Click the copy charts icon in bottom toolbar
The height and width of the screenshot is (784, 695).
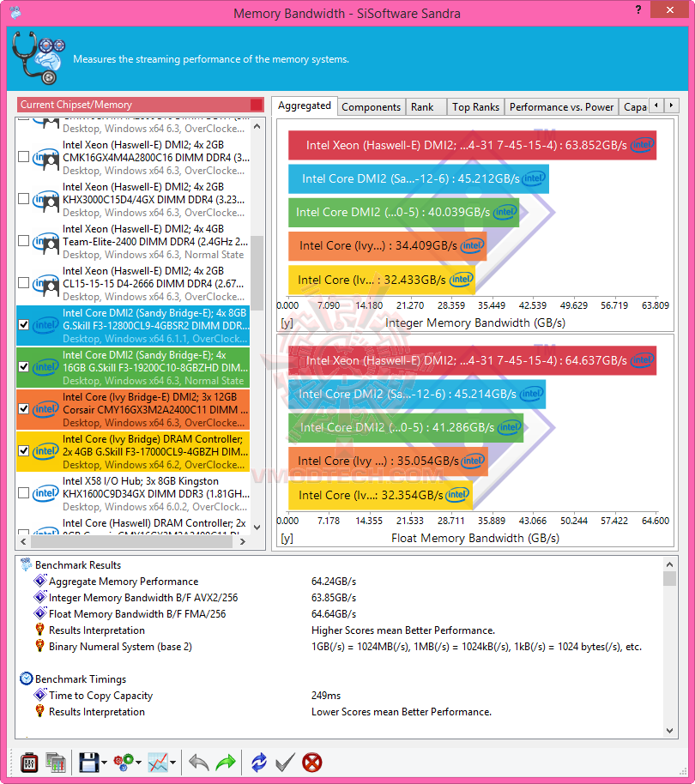[x=56, y=763]
